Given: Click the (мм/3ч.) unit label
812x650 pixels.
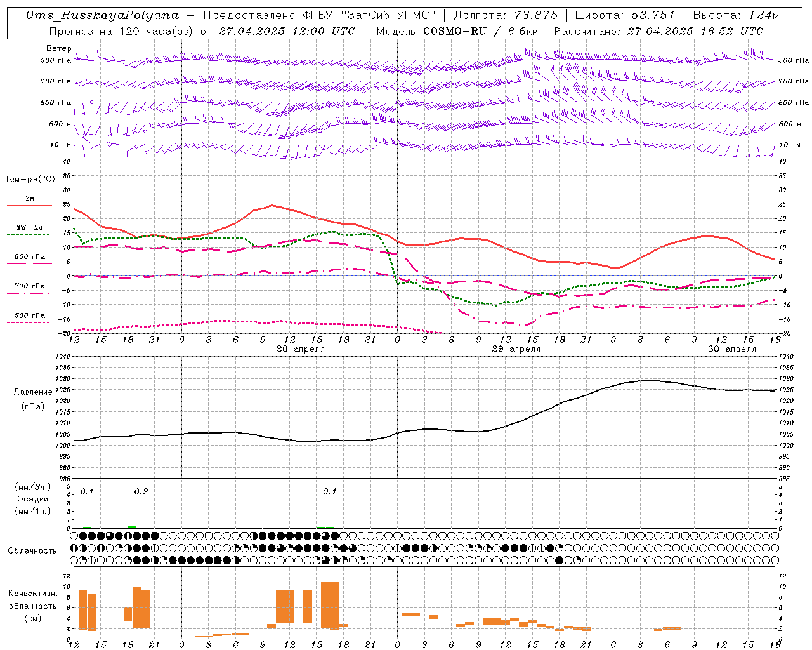Looking at the screenshot, I should [33, 487].
